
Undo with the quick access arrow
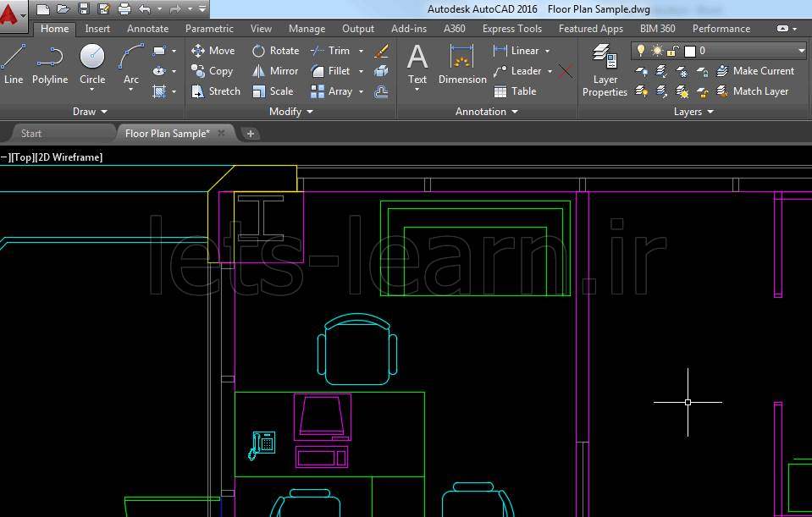click(145, 8)
